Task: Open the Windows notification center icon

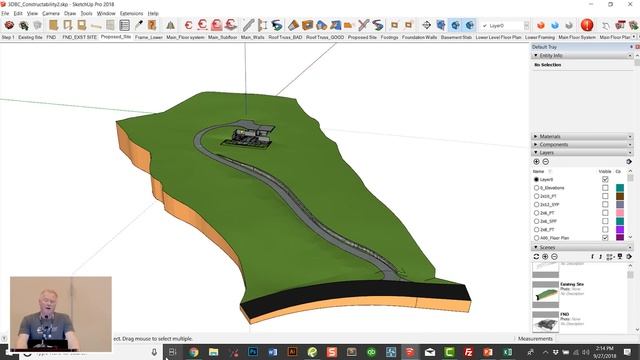Action: tap(627, 351)
